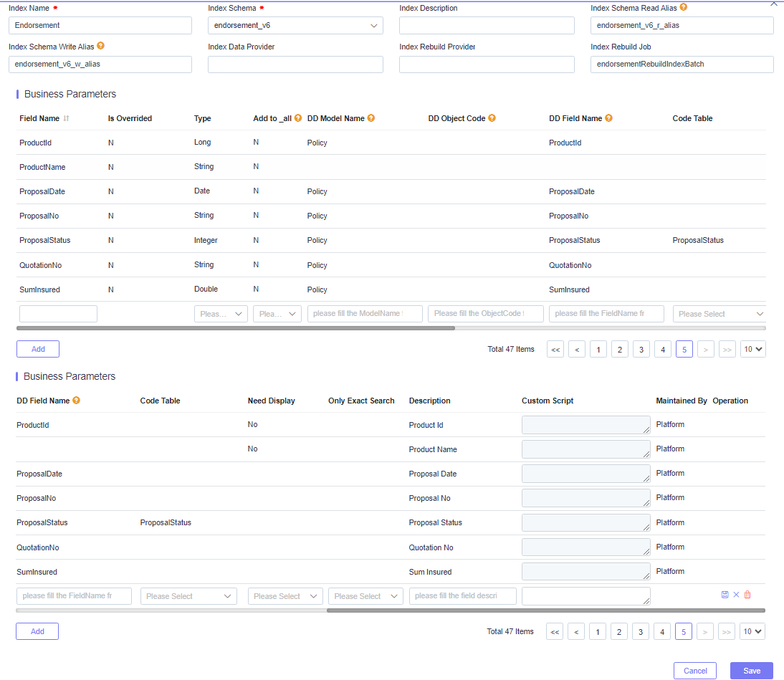Click the DD Object Code help icon

pos(492,118)
